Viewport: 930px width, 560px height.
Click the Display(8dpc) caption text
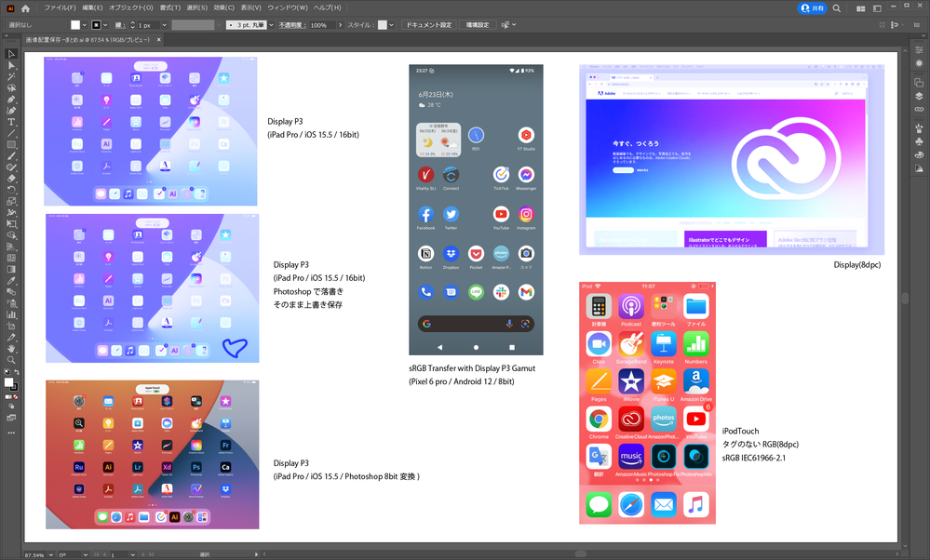click(857, 265)
